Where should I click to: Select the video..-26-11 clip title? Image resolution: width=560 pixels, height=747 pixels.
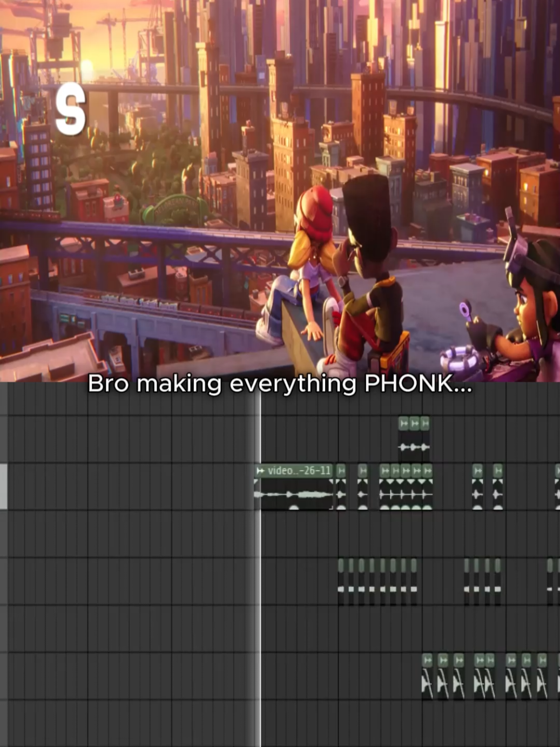[x=294, y=470]
